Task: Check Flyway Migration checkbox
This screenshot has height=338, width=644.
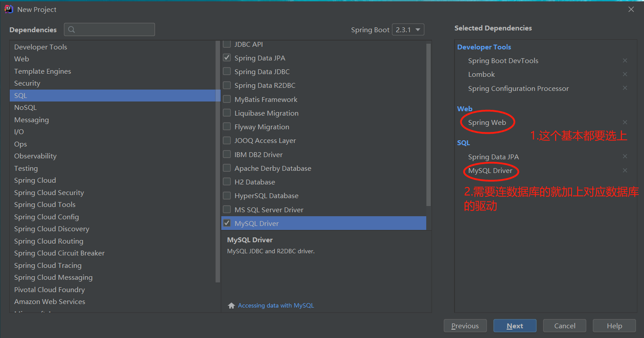Action: coord(227,127)
